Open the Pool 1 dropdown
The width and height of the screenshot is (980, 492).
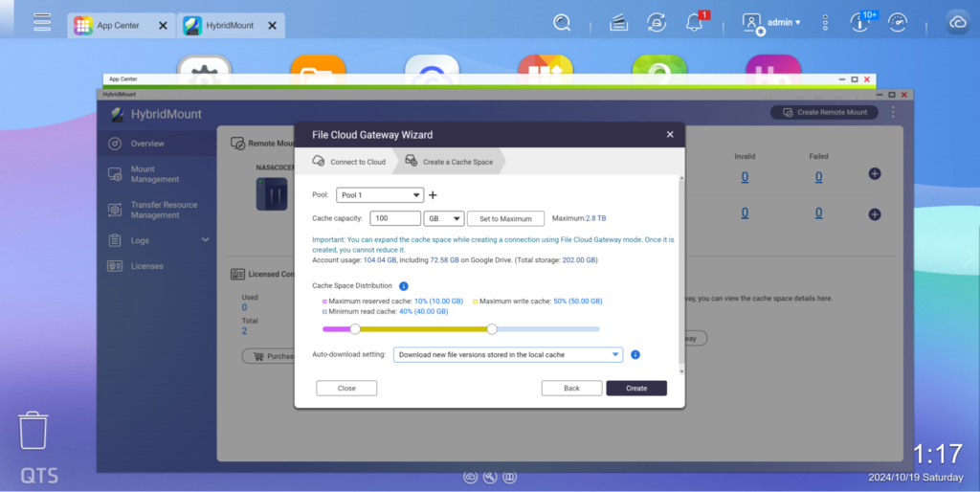coord(380,195)
